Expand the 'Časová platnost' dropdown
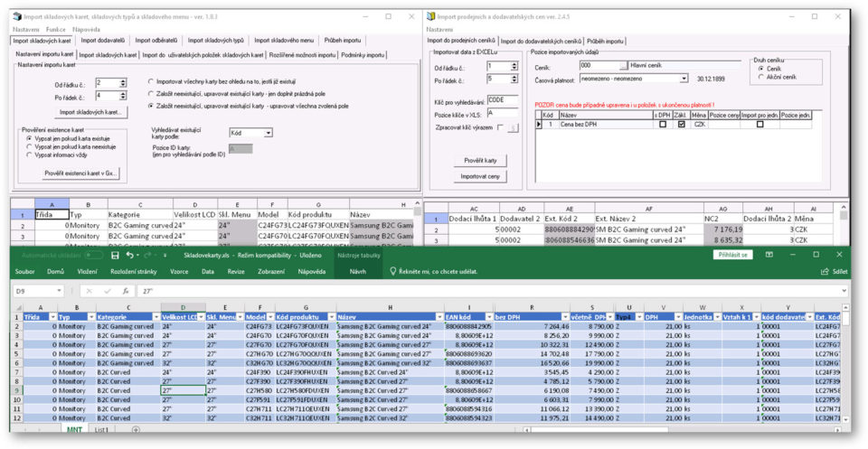Screen dimensions: 868x449 684,79
